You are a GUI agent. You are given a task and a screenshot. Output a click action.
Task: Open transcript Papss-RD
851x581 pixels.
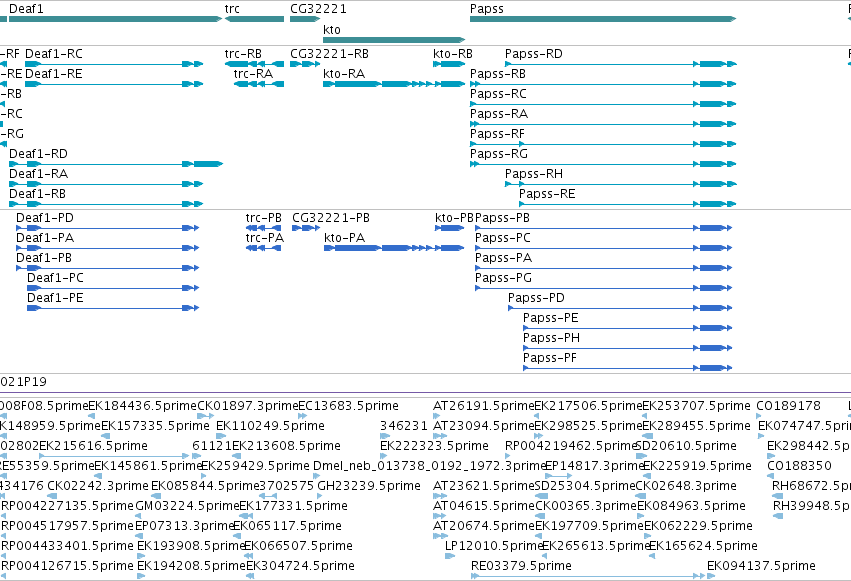(534, 54)
